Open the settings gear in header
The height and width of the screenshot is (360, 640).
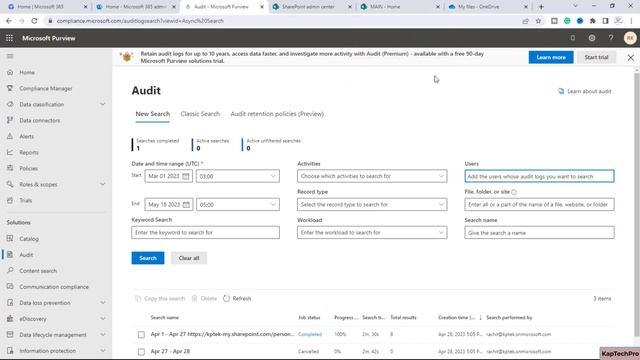592,38
